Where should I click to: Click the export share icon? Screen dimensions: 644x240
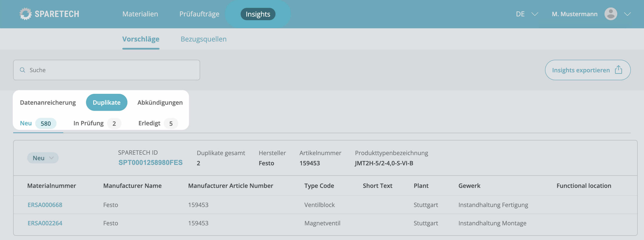coord(619,70)
